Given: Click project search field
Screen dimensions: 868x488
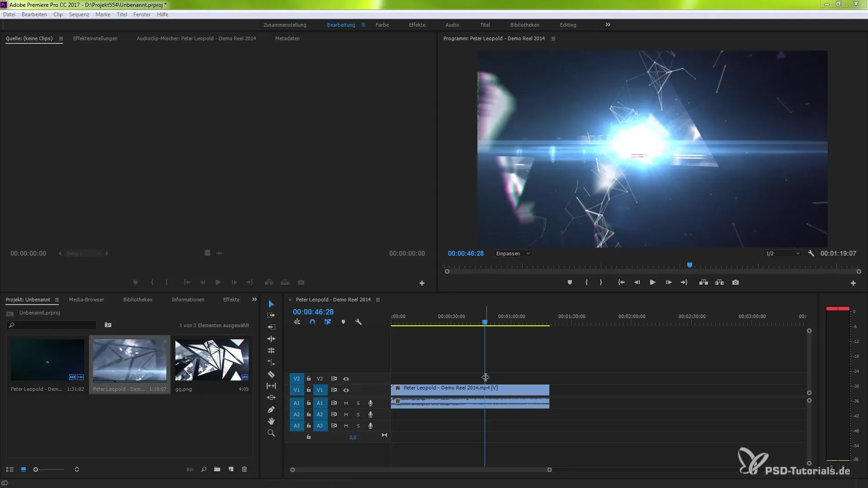Looking at the screenshot, I should (52, 325).
